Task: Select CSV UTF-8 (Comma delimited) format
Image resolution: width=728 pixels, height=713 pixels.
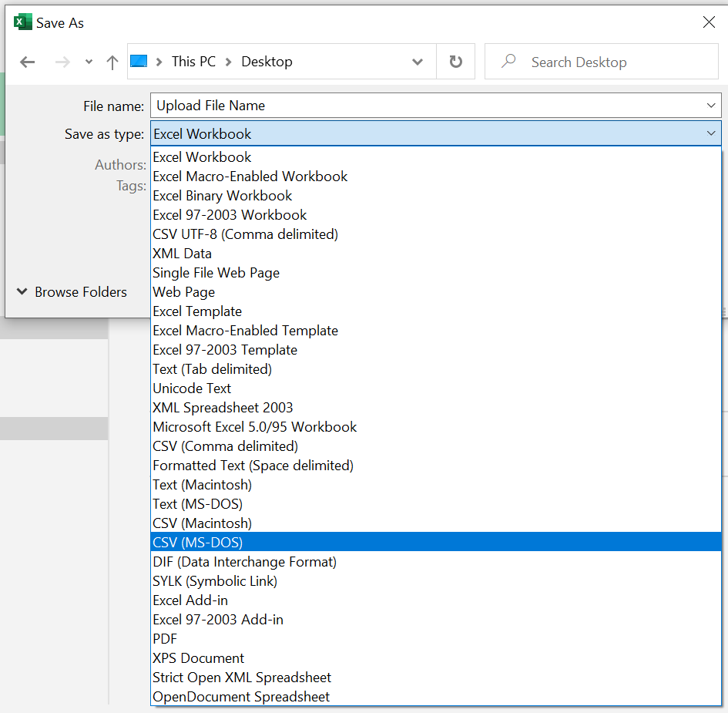Action: coord(245,234)
